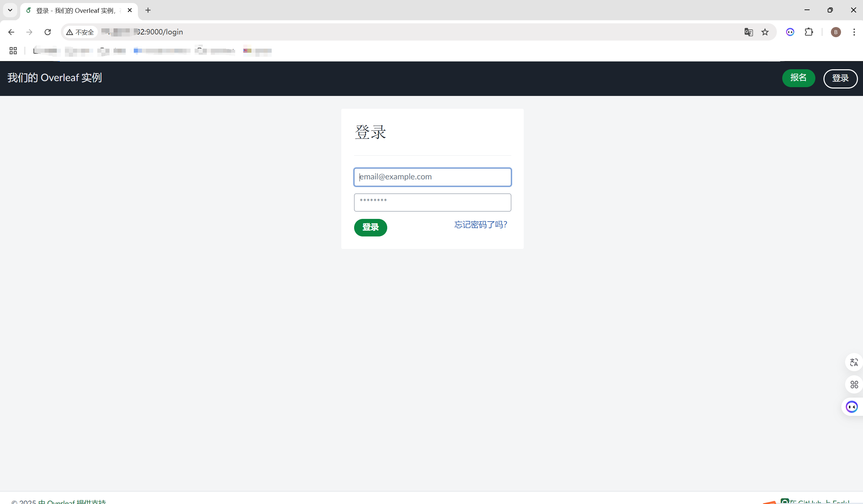
Task: Open the Google Translate icon in address bar
Action: (748, 32)
